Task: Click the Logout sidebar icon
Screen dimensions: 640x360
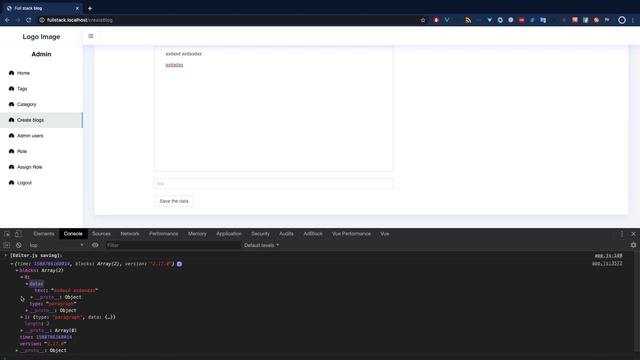Action: point(11,183)
